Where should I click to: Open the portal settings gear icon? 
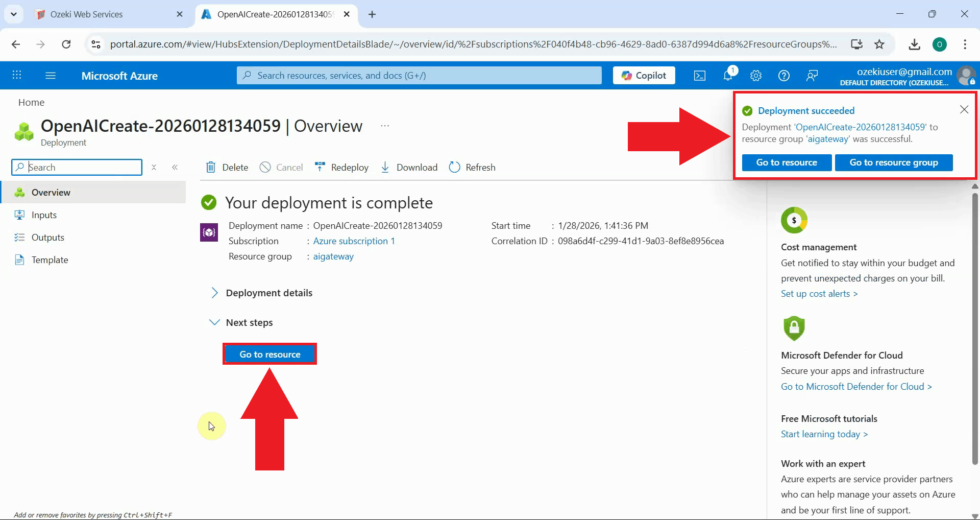[756, 76]
